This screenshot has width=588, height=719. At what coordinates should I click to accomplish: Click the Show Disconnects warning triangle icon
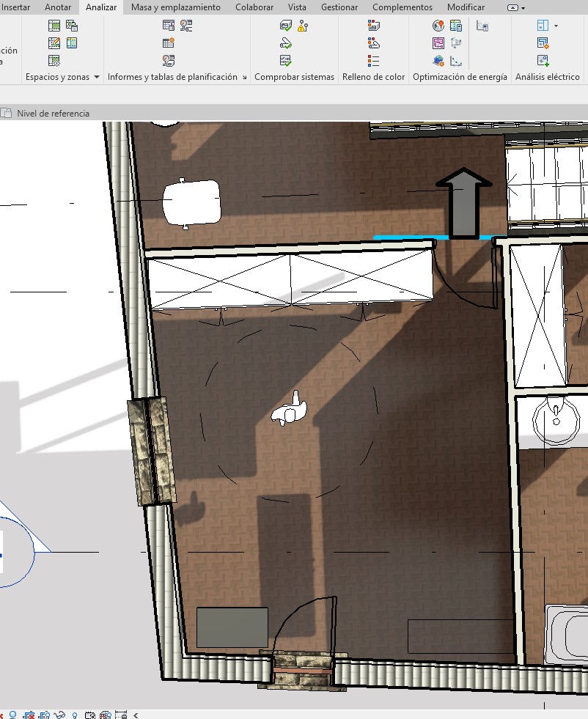[x=303, y=26]
